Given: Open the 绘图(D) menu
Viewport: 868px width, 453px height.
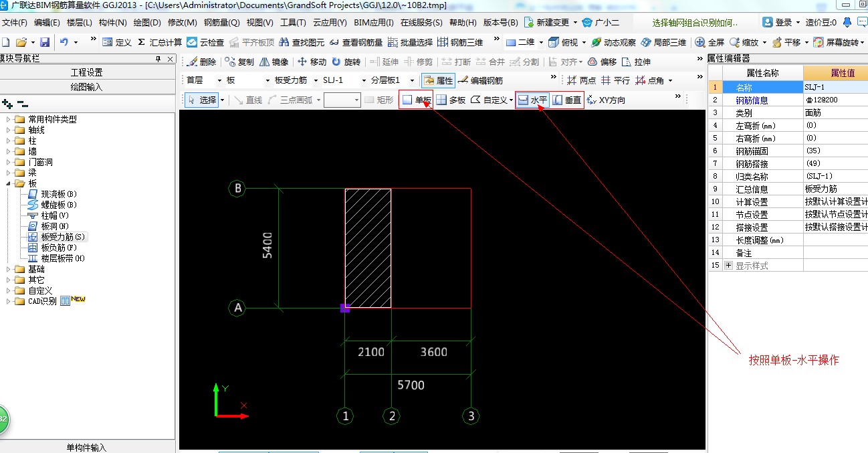Looking at the screenshot, I should pyautogui.click(x=147, y=23).
